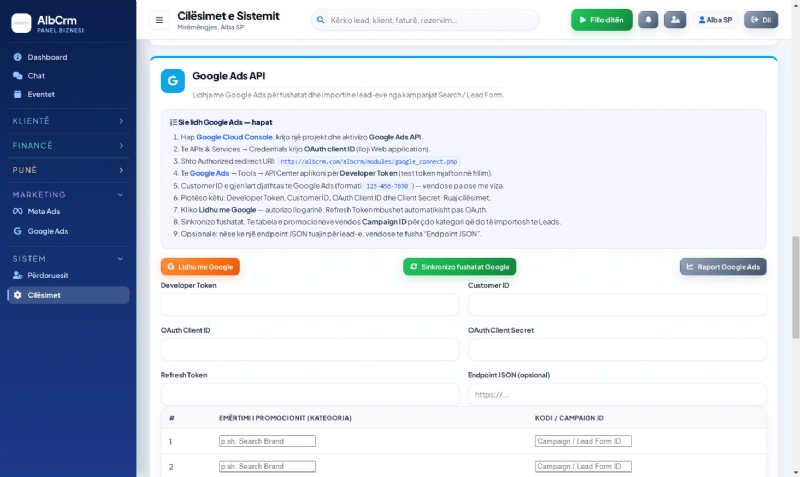Focus row 2 promotion name field
This screenshot has height=477, width=800.
tap(267, 466)
